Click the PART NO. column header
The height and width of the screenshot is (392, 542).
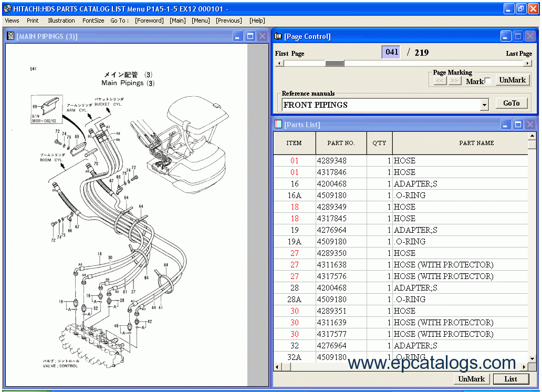341,143
